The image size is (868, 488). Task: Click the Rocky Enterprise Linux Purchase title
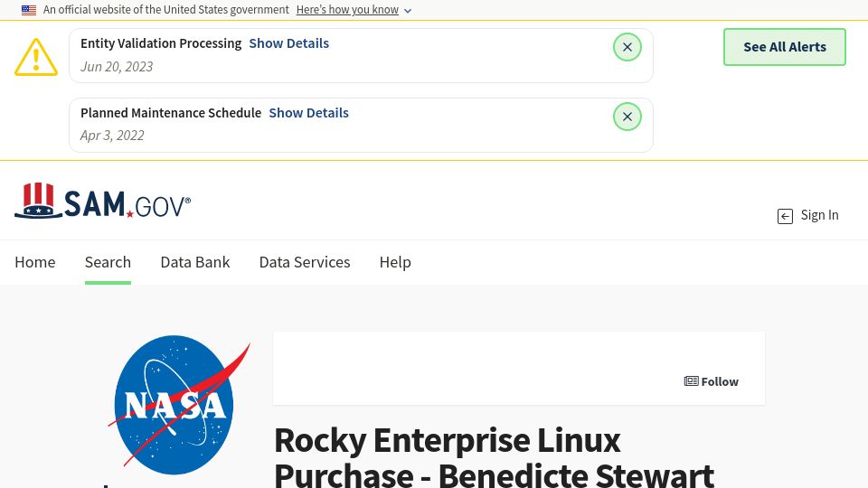pos(495,457)
